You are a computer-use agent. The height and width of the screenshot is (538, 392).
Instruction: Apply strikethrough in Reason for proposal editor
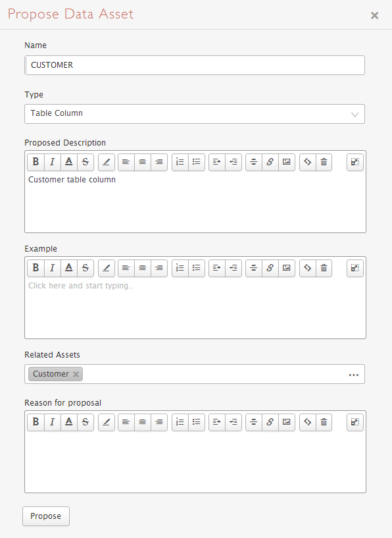pyautogui.click(x=86, y=422)
